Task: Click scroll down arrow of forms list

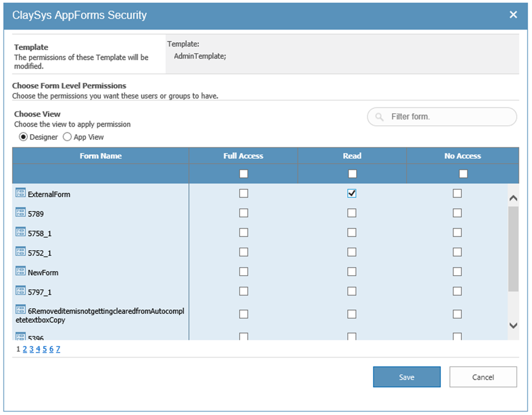Action: coord(513,326)
